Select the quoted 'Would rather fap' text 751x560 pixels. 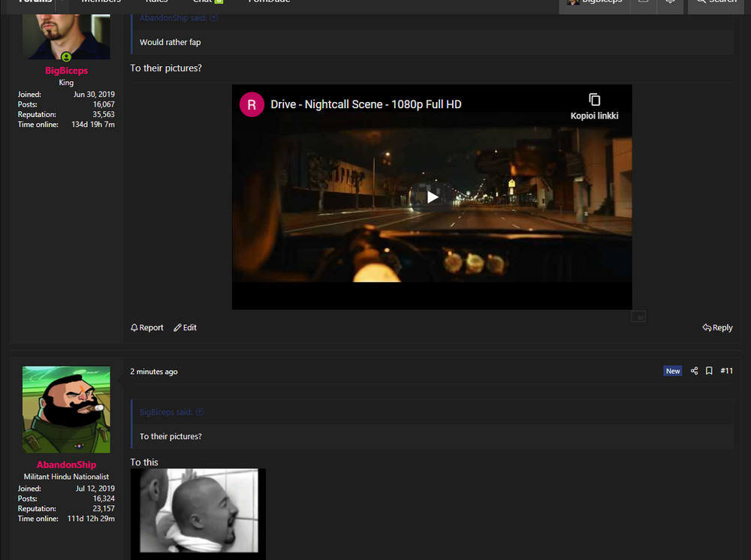[x=170, y=42]
